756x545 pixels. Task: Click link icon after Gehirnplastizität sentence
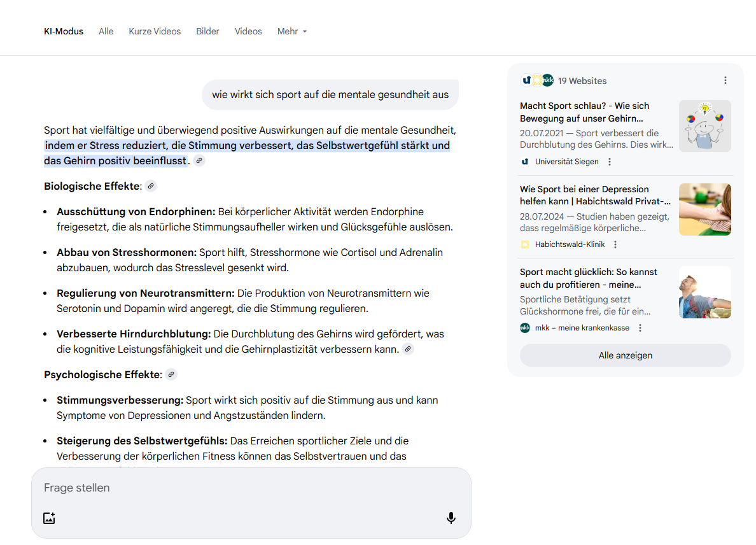coord(408,349)
